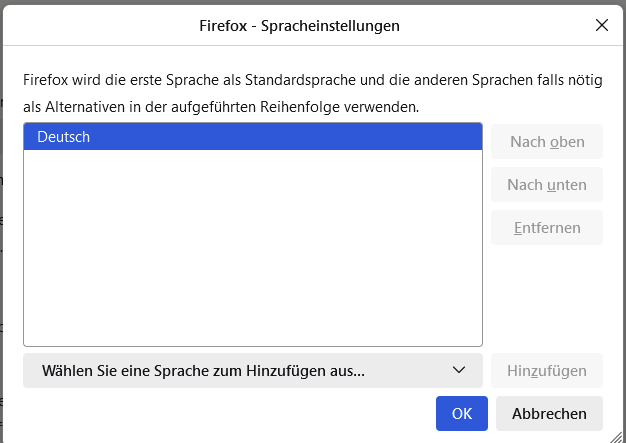
Task: Expand the add-language combo box
Action: (252, 370)
